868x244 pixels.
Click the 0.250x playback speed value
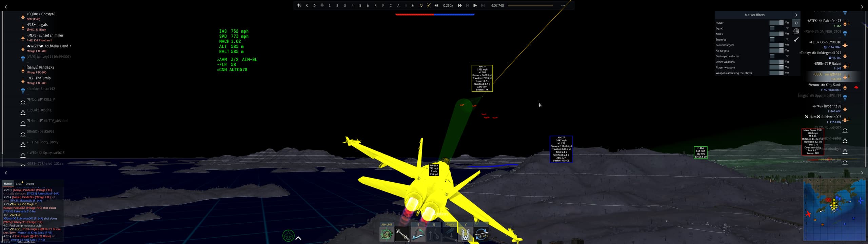click(x=448, y=5)
